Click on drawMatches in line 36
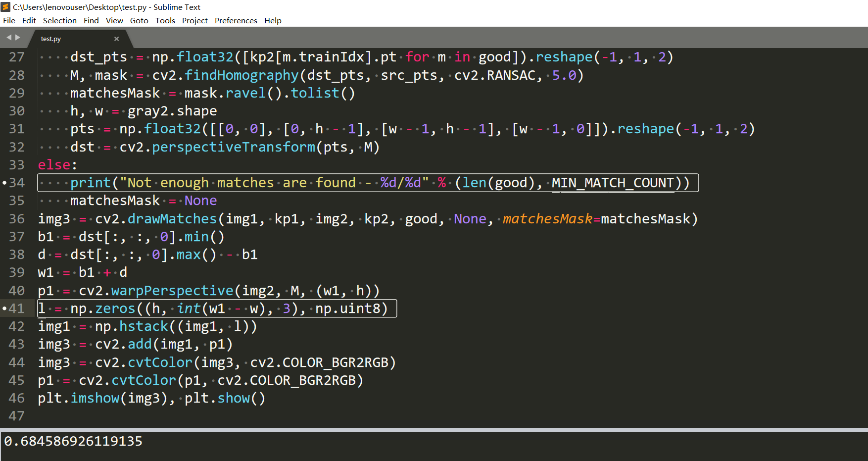The width and height of the screenshot is (868, 461). pos(172,219)
